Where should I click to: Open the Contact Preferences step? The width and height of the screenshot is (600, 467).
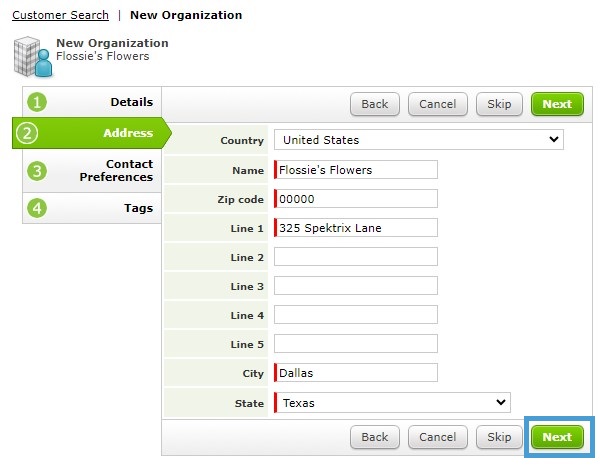click(92, 171)
